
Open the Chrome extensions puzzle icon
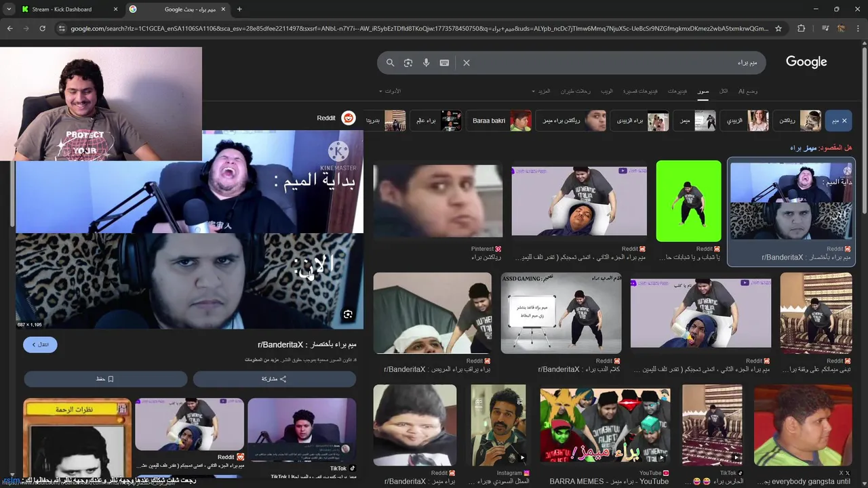pos(801,28)
